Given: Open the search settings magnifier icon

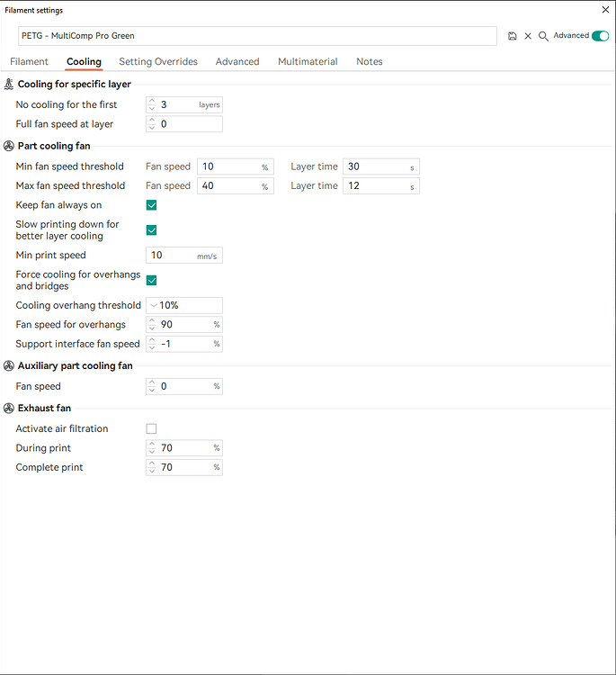Looking at the screenshot, I should 543,36.
